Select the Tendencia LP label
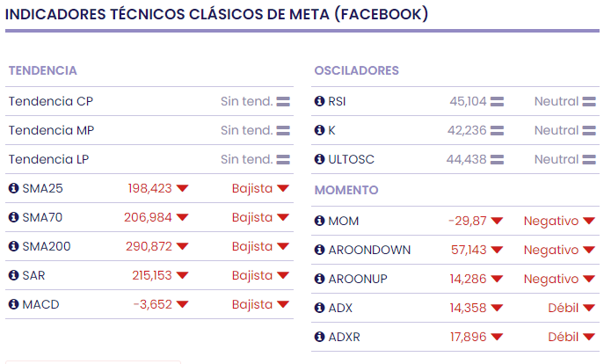This screenshot has width=611, height=364. pos(49,159)
